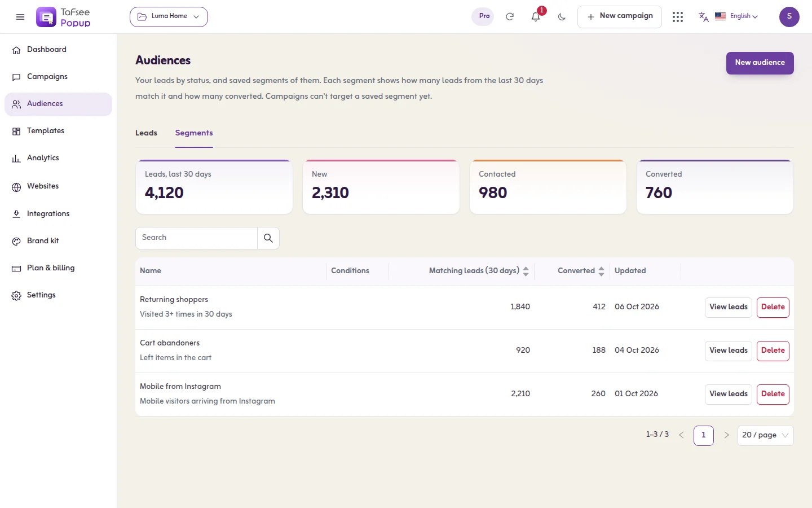The image size is (812, 508).
Task: Switch to the Leads tab
Action: point(146,133)
